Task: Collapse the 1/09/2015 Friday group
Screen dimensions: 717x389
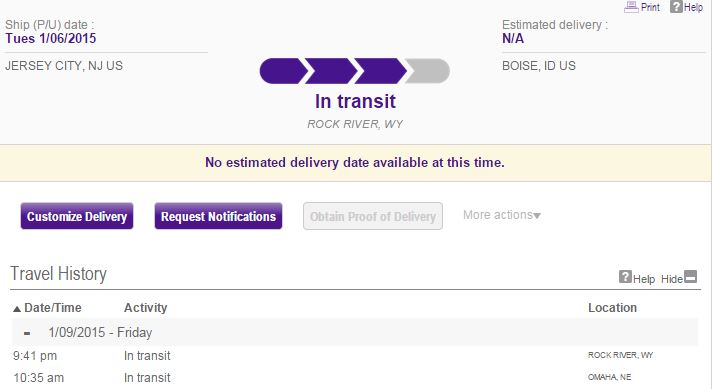Action: point(27,333)
